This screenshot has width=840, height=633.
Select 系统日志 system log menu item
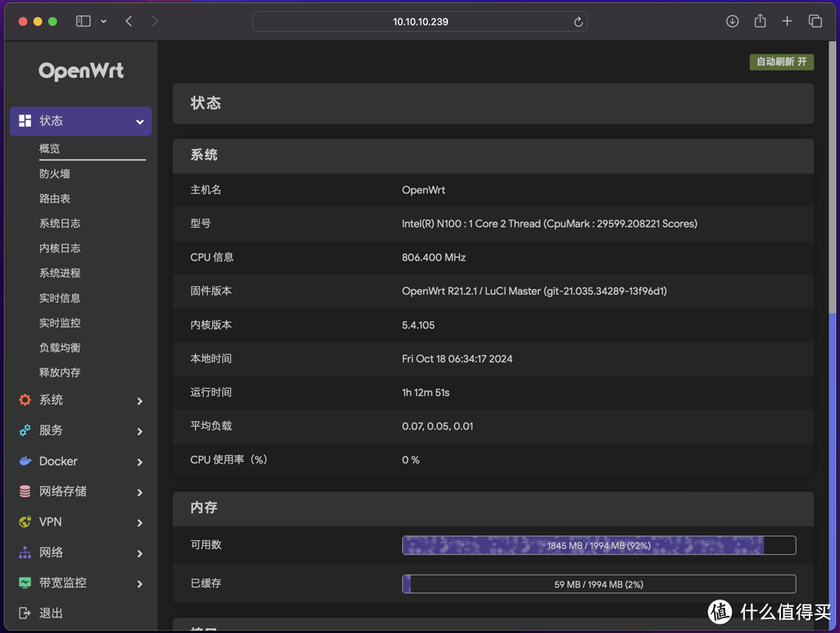(60, 223)
